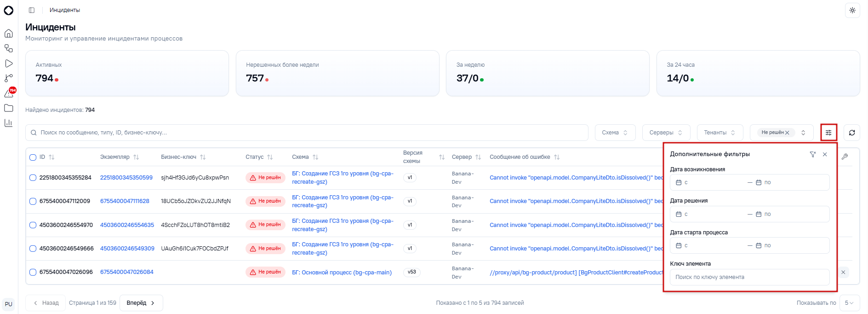Sort by Схема column

[x=315, y=157]
